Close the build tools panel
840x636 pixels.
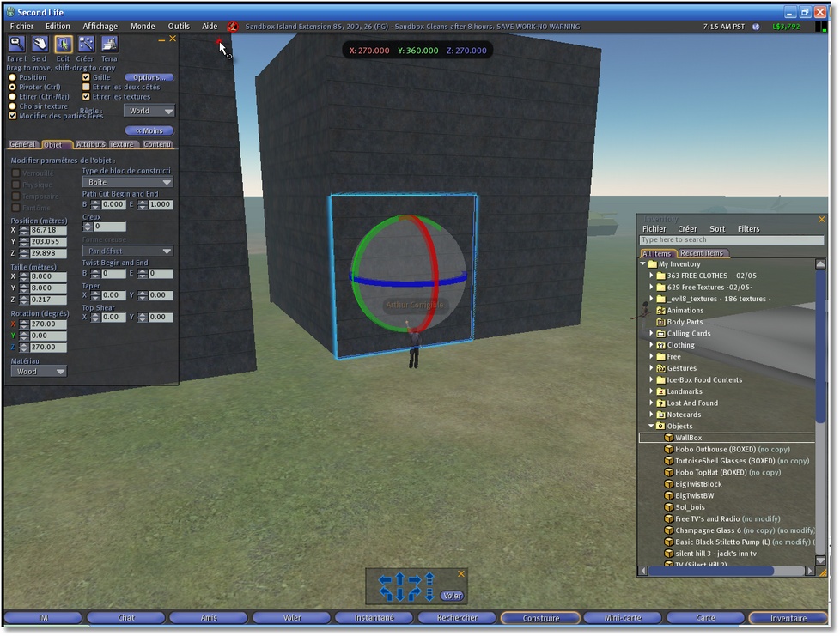(x=173, y=39)
